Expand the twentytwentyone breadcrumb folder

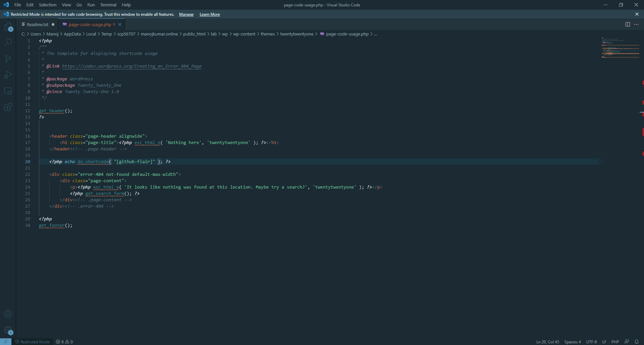(x=297, y=34)
